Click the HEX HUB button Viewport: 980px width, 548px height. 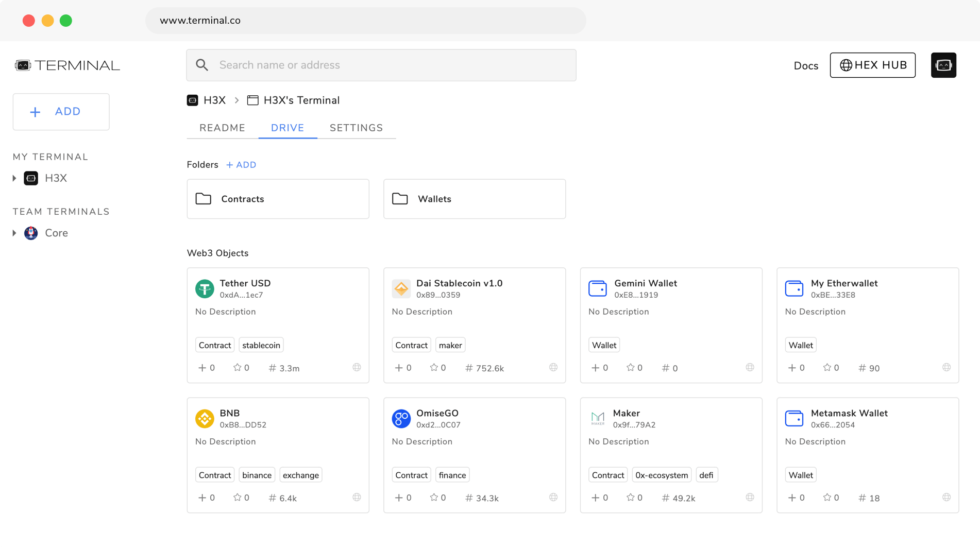872,65
